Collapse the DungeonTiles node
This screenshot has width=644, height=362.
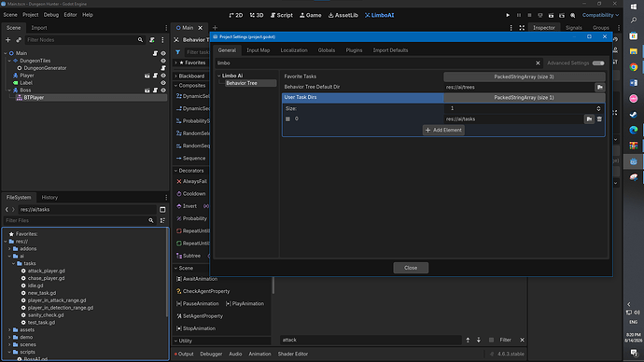coord(9,61)
